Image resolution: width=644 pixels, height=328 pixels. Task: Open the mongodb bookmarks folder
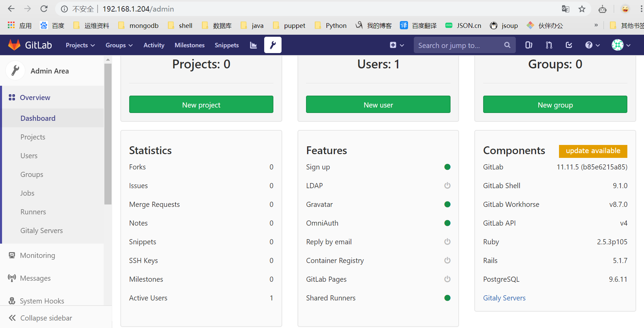138,26
